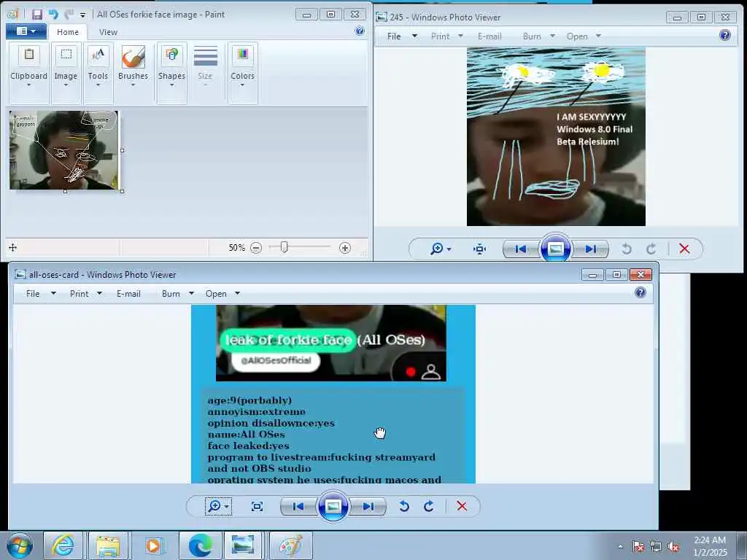The height and width of the screenshot is (560, 747).
Task: Go to previous image in 245 Photo Viewer
Action: pos(521,249)
